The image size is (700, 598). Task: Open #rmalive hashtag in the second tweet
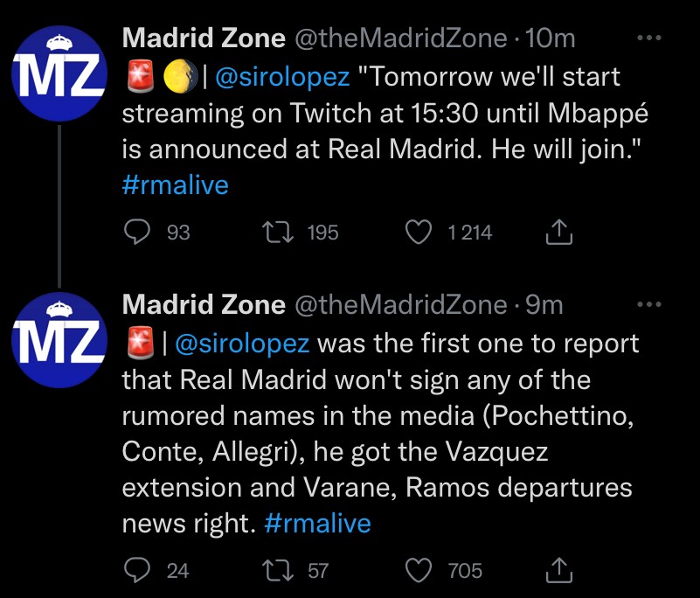pyautogui.click(x=317, y=524)
